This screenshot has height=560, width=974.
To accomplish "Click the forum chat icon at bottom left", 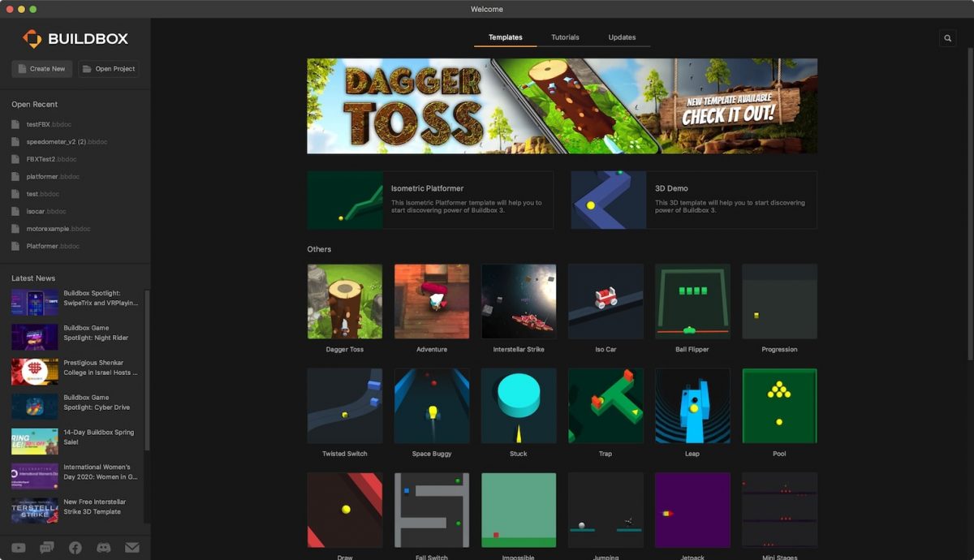I will click(x=46, y=548).
